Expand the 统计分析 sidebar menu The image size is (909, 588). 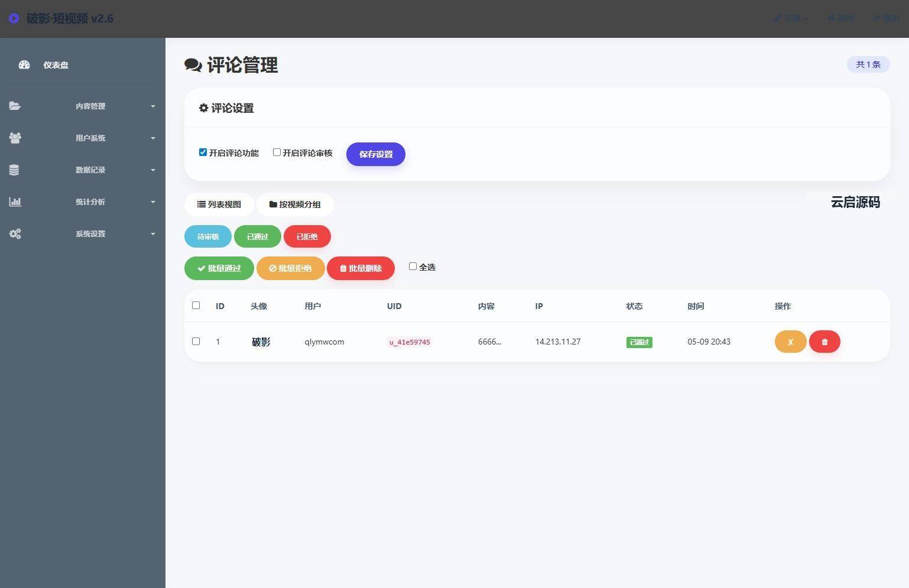point(83,202)
